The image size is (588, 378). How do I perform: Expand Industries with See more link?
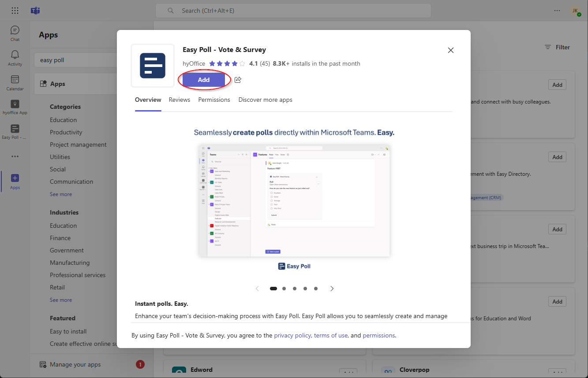pos(61,300)
